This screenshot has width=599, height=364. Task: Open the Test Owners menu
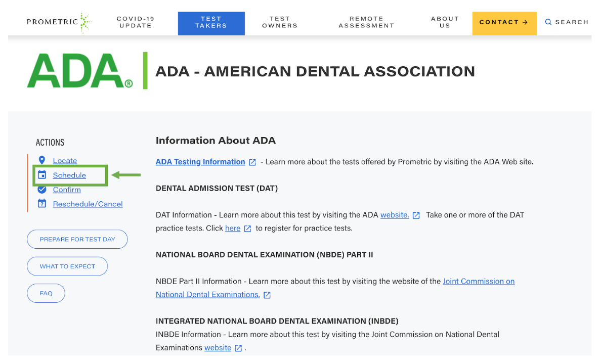point(280,22)
